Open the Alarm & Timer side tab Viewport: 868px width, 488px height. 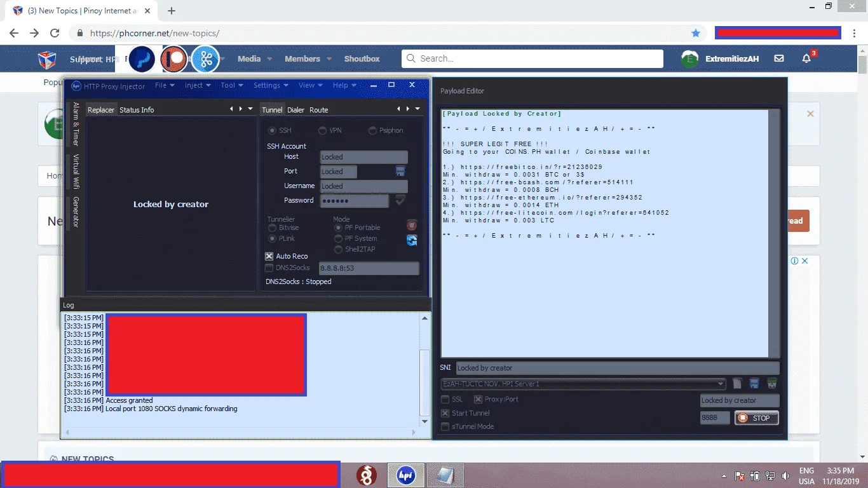coord(76,124)
